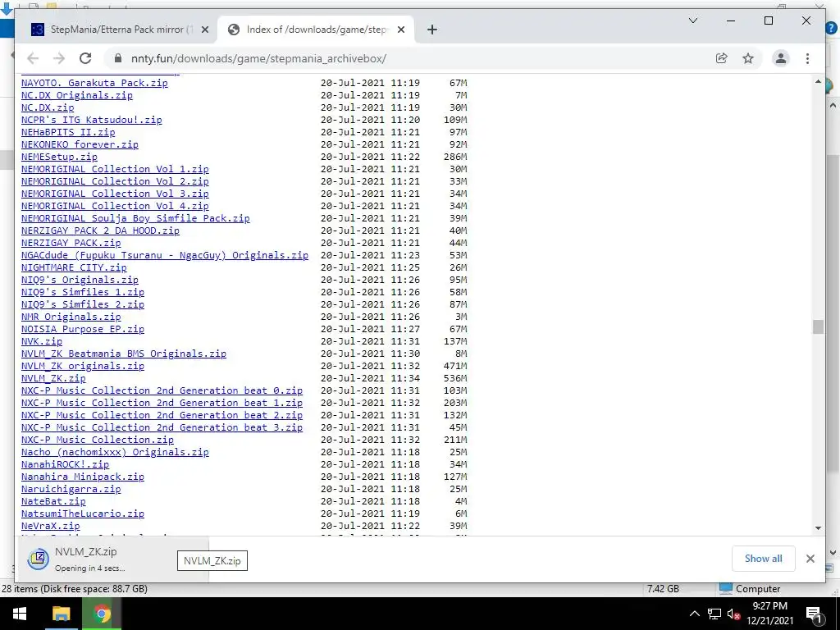840x630 pixels.
Task: Download NEMORIGINAL Soulja Boy Simfile Pack.zip
Action: [135, 218]
